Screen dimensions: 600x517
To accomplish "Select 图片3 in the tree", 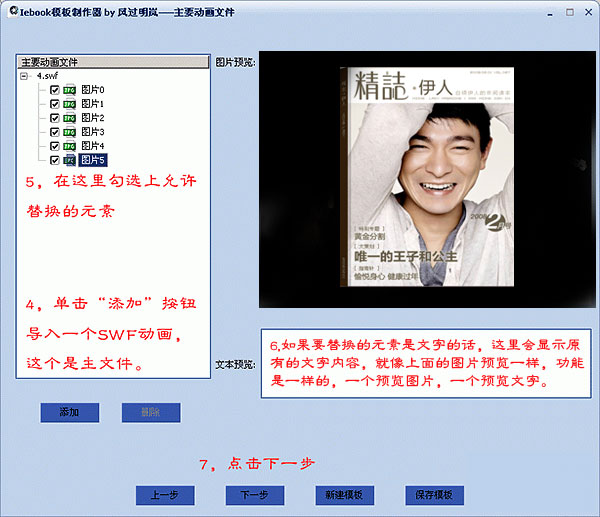I will [x=93, y=132].
